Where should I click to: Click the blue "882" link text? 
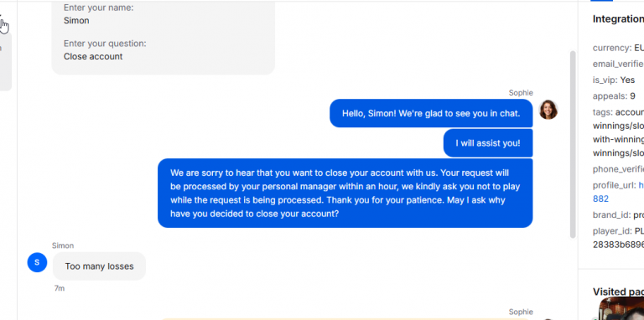click(600, 199)
